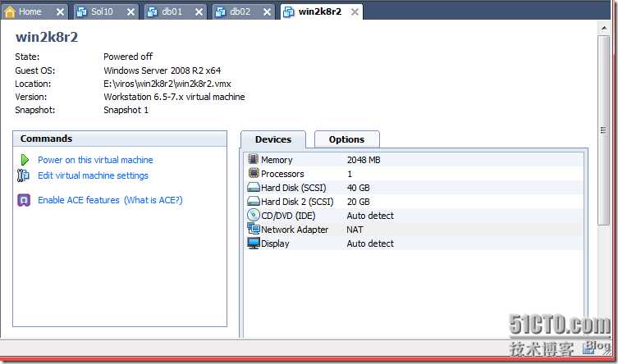
Task: Switch to the Devices tab
Action: 273,139
